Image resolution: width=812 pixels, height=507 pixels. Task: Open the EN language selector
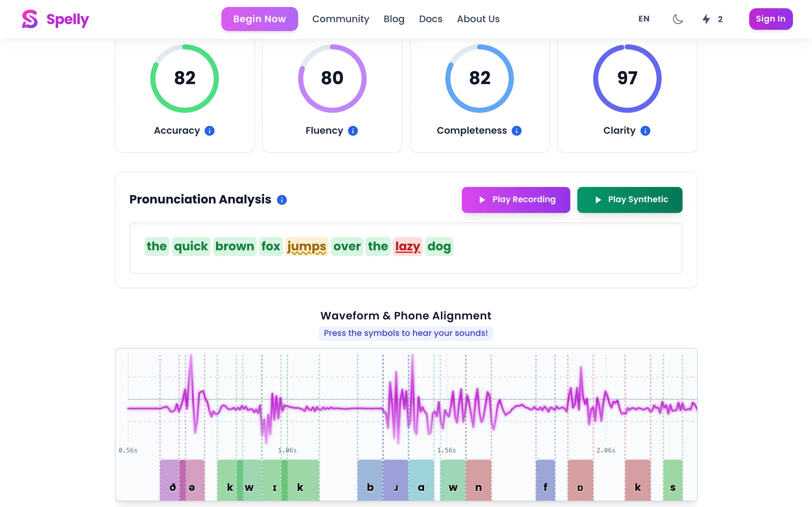click(644, 19)
